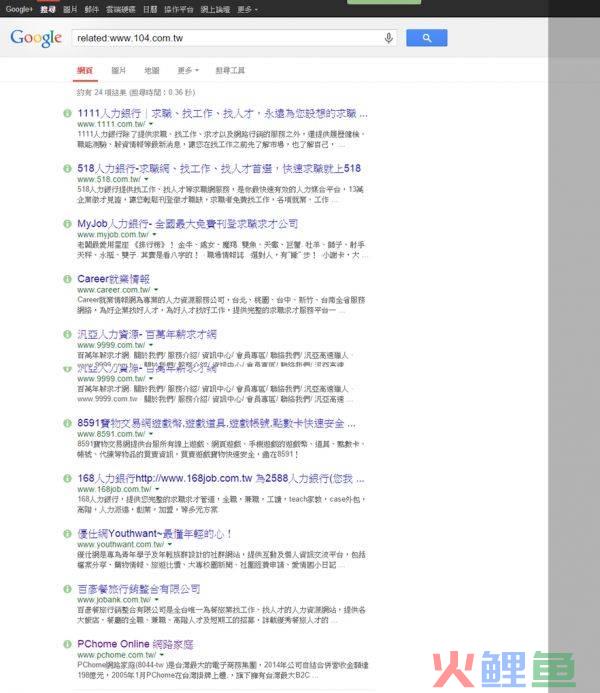Open 更多 dropdown under the search box
The image size is (600, 693).
[188, 70]
